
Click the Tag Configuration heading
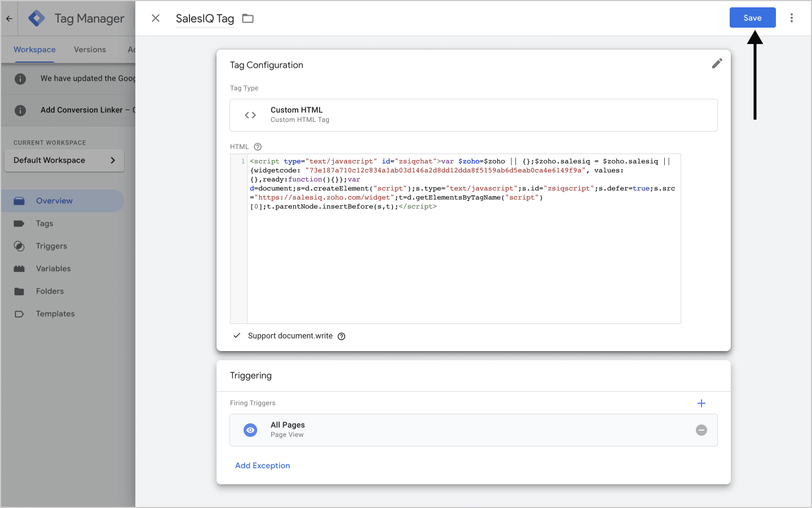pyautogui.click(x=267, y=65)
